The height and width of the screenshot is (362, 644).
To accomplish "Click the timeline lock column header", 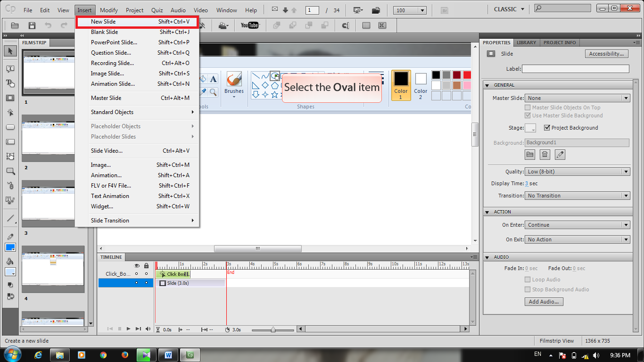I will tap(146, 266).
